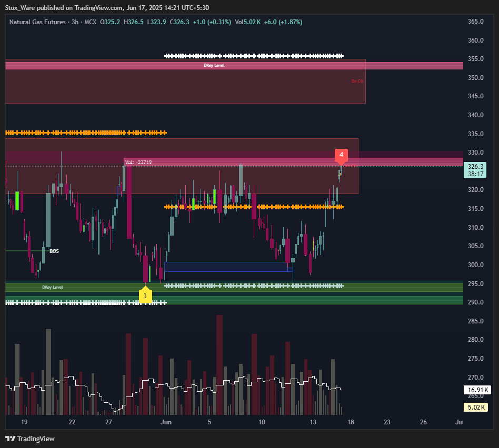Click the 365.0 price axis label
Viewport: 499px width, 448px height.
[x=475, y=22]
